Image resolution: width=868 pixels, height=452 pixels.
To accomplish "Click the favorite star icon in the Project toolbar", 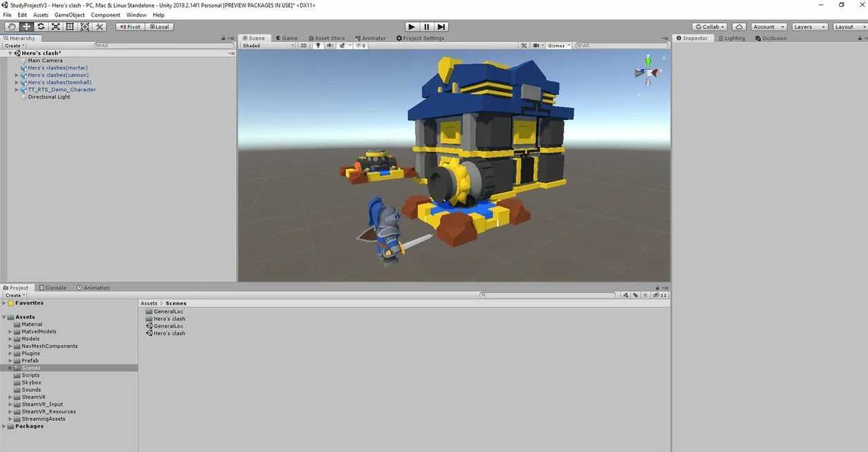I will (x=645, y=295).
